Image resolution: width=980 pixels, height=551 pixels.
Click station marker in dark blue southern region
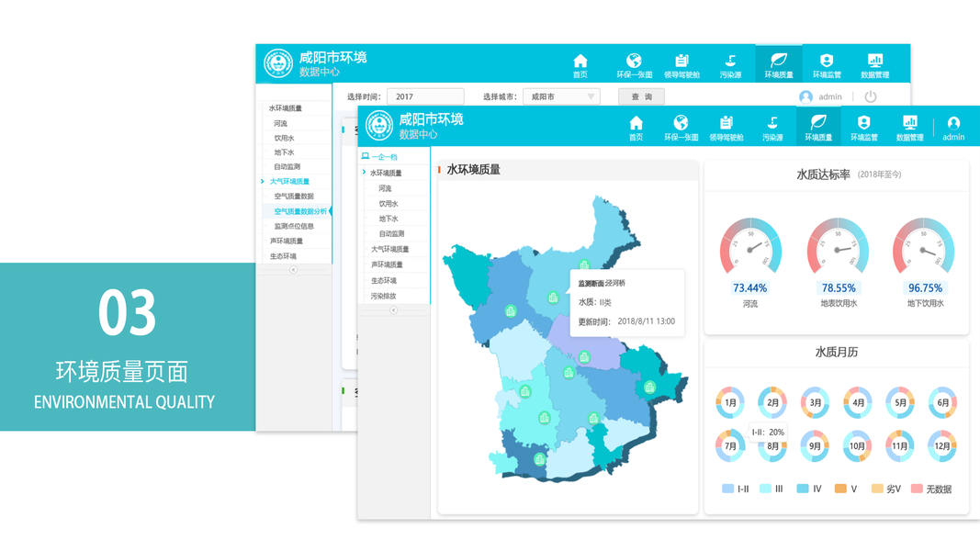(540, 460)
